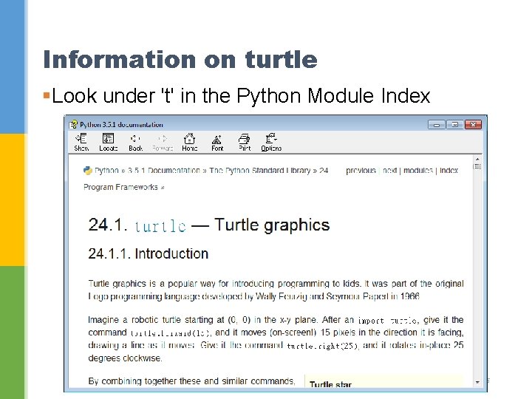Go Back using the toolbar arrow
The width and height of the screenshot is (532, 399).
[135, 142]
